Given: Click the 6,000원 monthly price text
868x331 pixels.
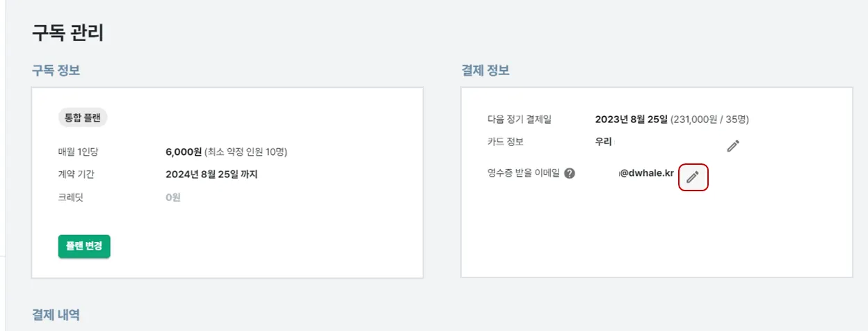Looking at the screenshot, I should coord(184,152).
